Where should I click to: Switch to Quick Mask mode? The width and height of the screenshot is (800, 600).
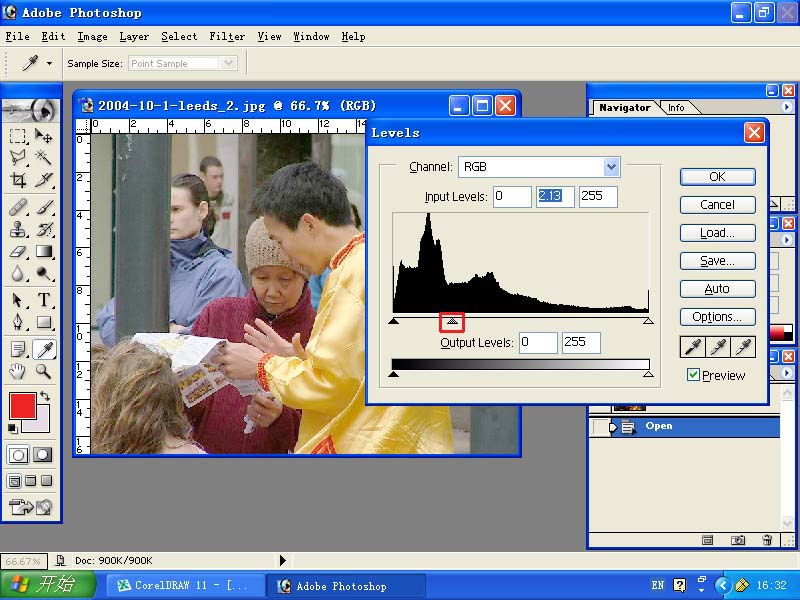43,455
